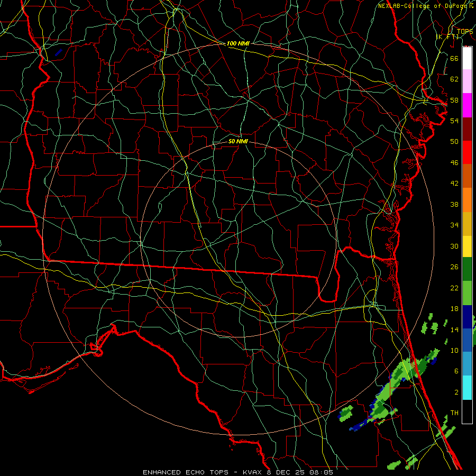The image size is (476, 476).
Task: Click the legend value '26'
Action: click(x=454, y=267)
